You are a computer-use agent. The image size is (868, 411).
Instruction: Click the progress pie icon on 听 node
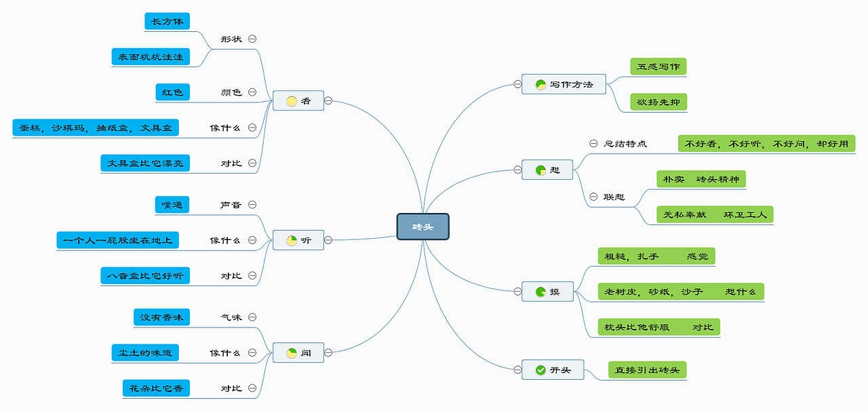pos(292,241)
